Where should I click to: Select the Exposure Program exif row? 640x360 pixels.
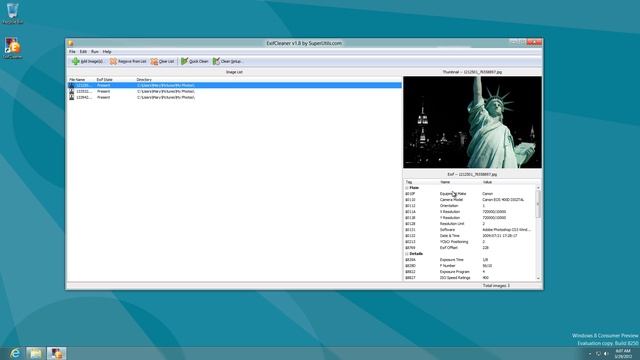pos(469,272)
